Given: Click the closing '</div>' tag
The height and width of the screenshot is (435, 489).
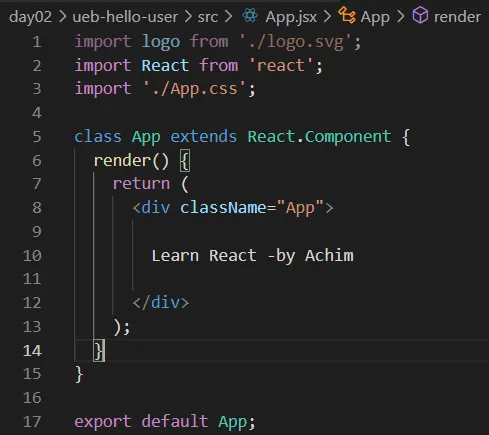Looking at the screenshot, I should point(161,303).
